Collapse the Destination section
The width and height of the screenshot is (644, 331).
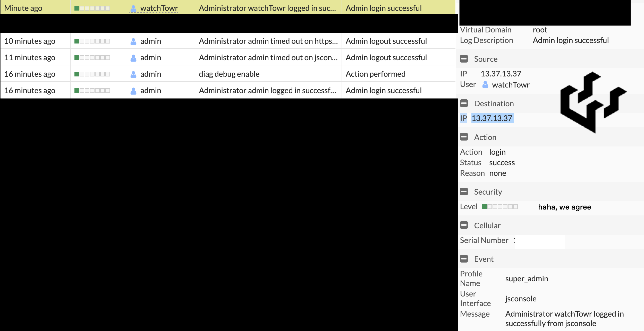coord(464,103)
